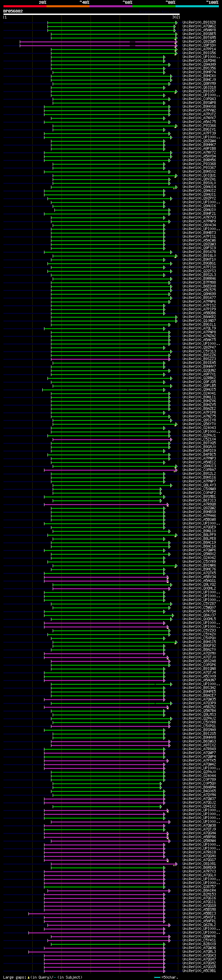
Task: Click the UniRef100_O24043 label
Action: pos(199,428)
